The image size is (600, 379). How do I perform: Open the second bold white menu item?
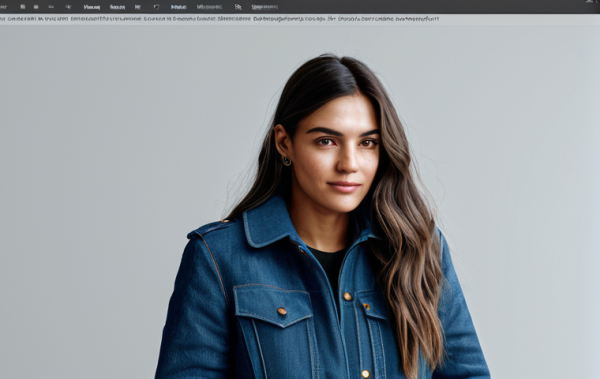[x=117, y=7]
